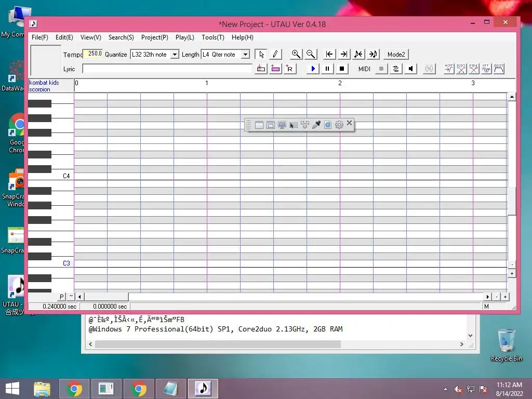Click the horizontal zoom plus button
Image resolution: width=532 pixels, height=399 pixels.
[x=505, y=297]
